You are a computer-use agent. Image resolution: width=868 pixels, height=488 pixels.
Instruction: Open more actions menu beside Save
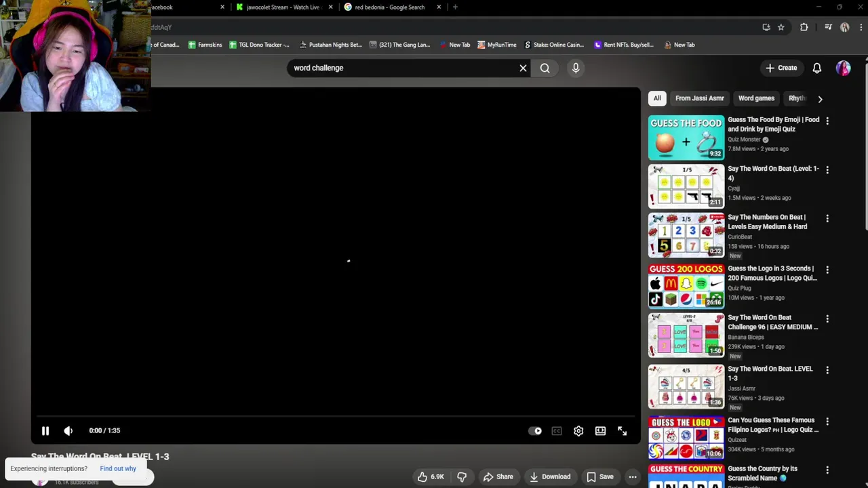(632, 476)
